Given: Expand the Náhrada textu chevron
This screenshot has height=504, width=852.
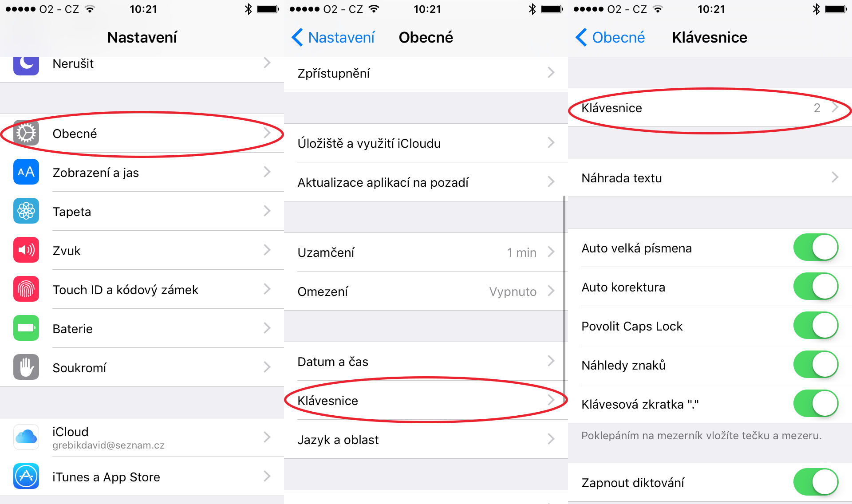Looking at the screenshot, I should click(x=835, y=177).
